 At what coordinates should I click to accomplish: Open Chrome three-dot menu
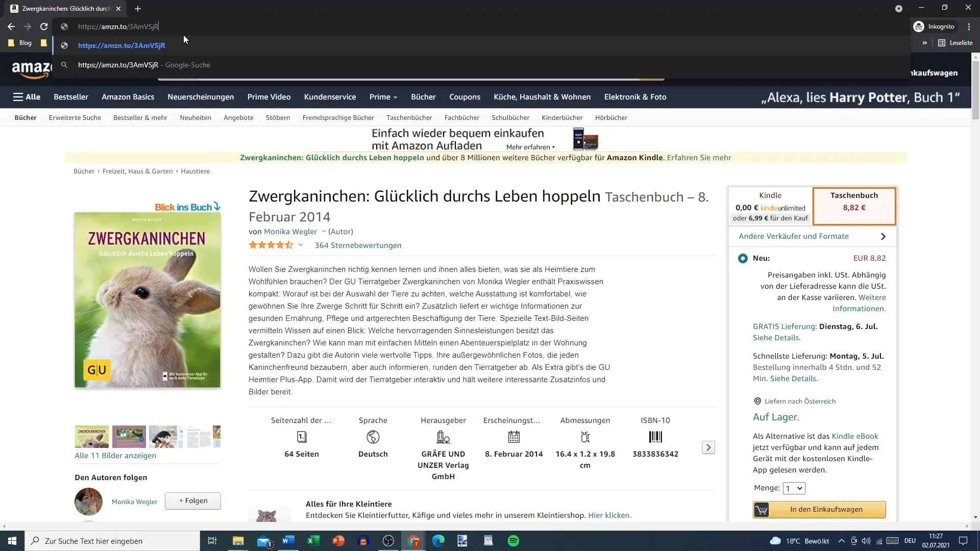969,27
